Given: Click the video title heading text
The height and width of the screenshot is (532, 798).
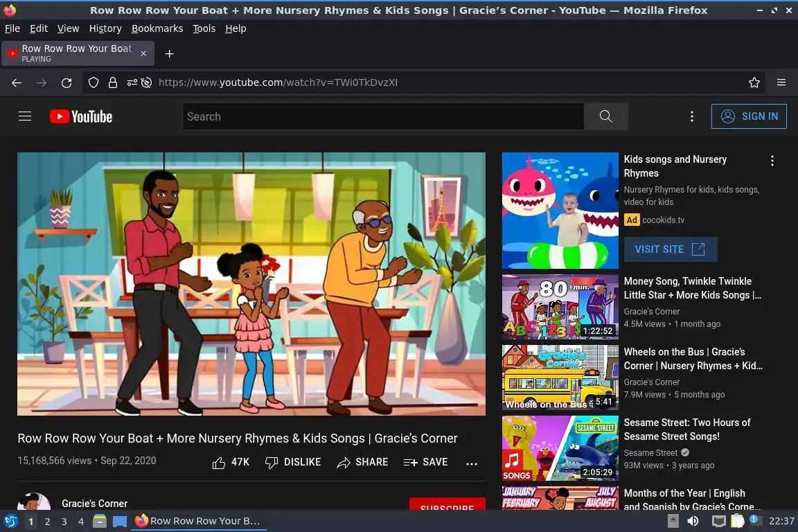Looking at the screenshot, I should [238, 438].
